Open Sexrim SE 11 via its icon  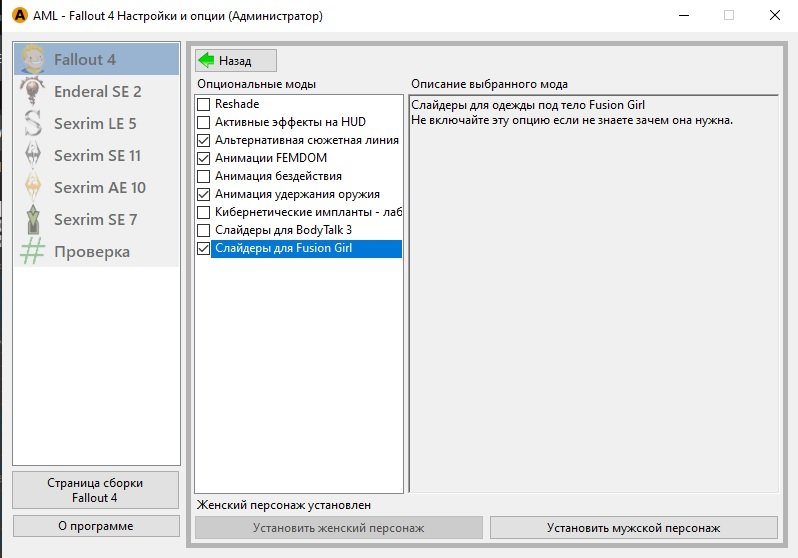[33, 156]
